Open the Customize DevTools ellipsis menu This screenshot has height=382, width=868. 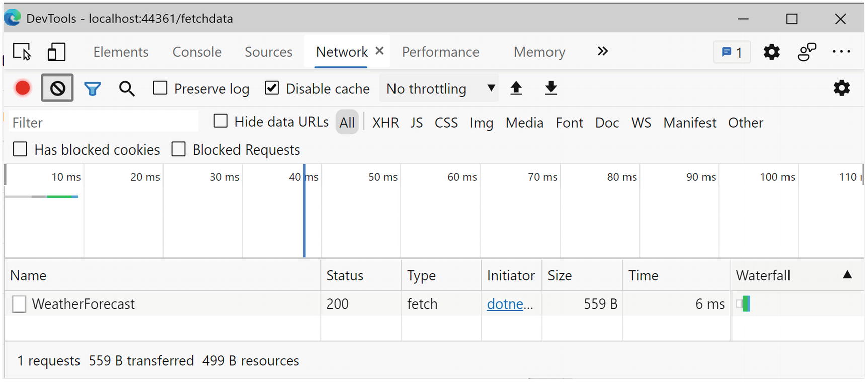(x=841, y=52)
